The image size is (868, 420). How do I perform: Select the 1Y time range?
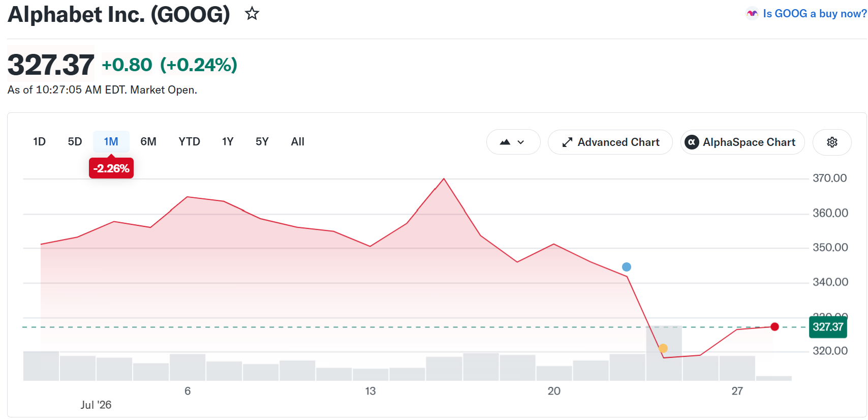(228, 142)
